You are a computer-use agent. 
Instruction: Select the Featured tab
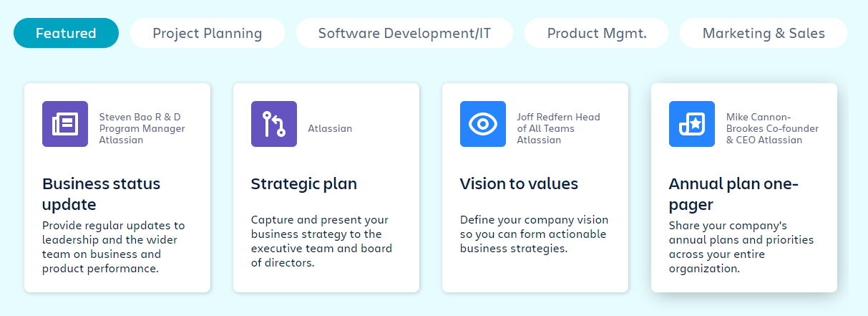point(66,33)
